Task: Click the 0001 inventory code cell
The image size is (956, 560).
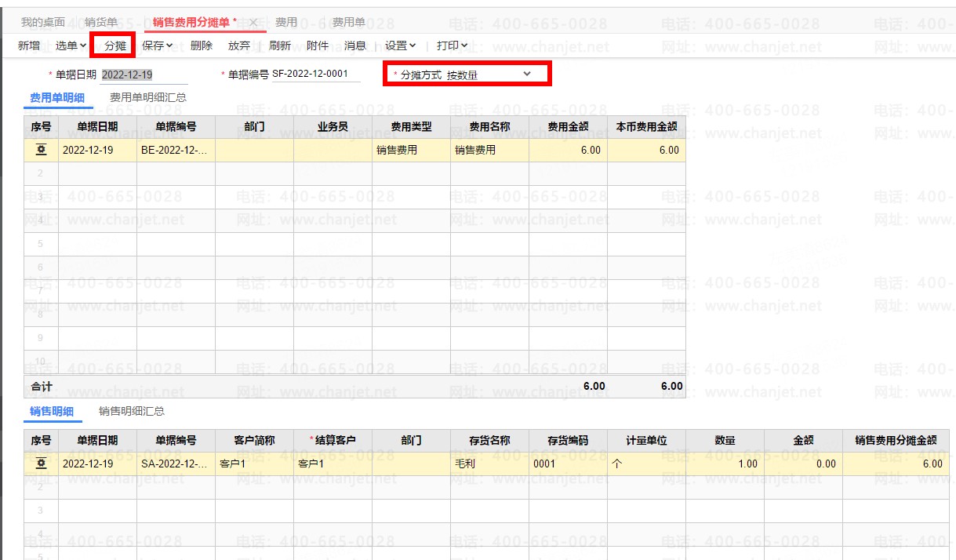Action: pyautogui.click(x=568, y=464)
